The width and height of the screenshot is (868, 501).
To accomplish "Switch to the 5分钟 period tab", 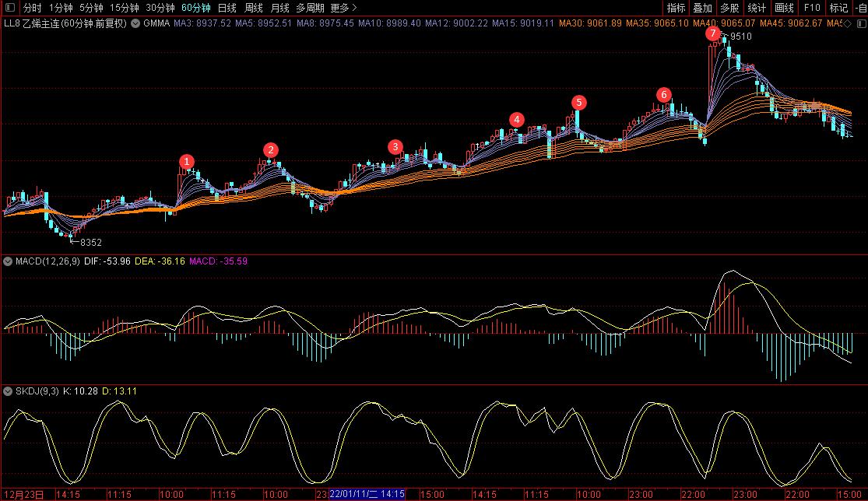I will 91,8.
